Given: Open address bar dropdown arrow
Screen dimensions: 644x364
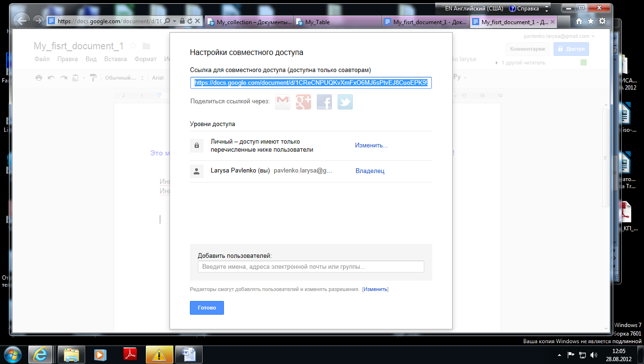Looking at the screenshot, I should 175,21.
